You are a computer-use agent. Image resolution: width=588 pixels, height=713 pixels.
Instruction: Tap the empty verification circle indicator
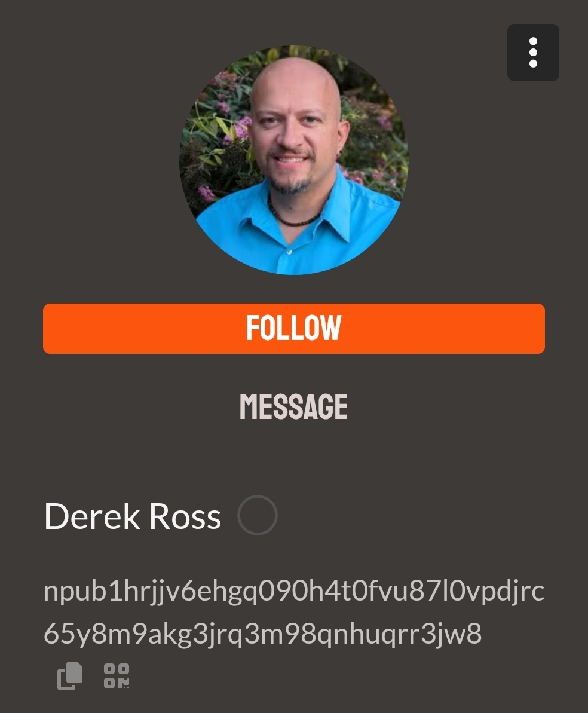[x=258, y=515]
